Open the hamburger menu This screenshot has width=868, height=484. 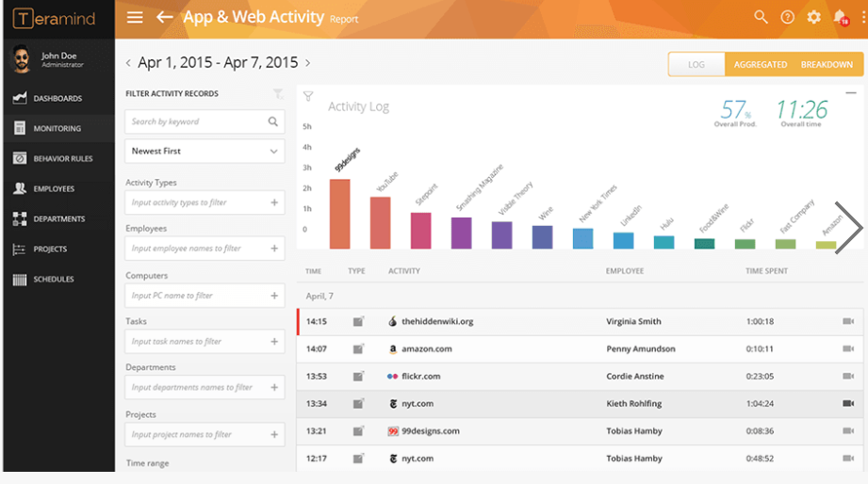tap(135, 17)
